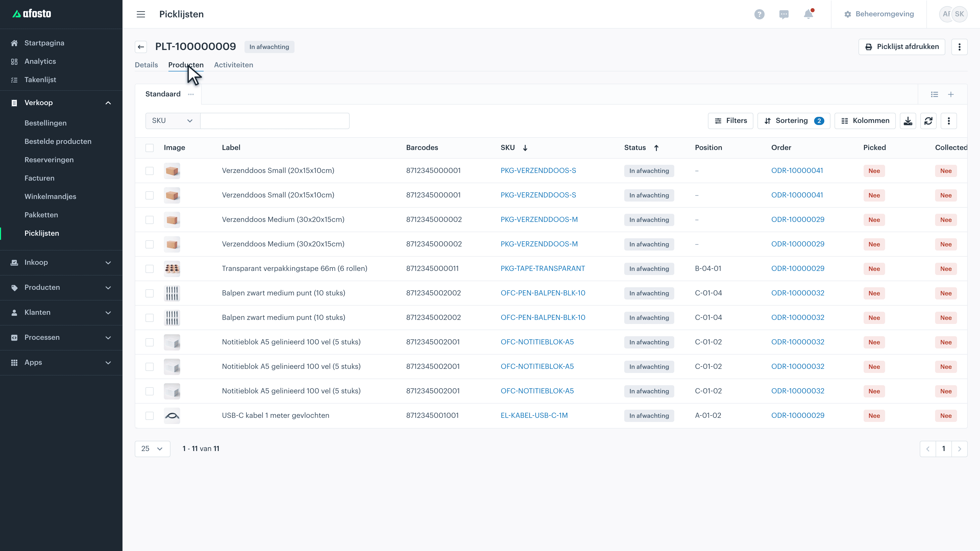Open the view list icon in the views bar
980x551 pixels.
coord(934,94)
